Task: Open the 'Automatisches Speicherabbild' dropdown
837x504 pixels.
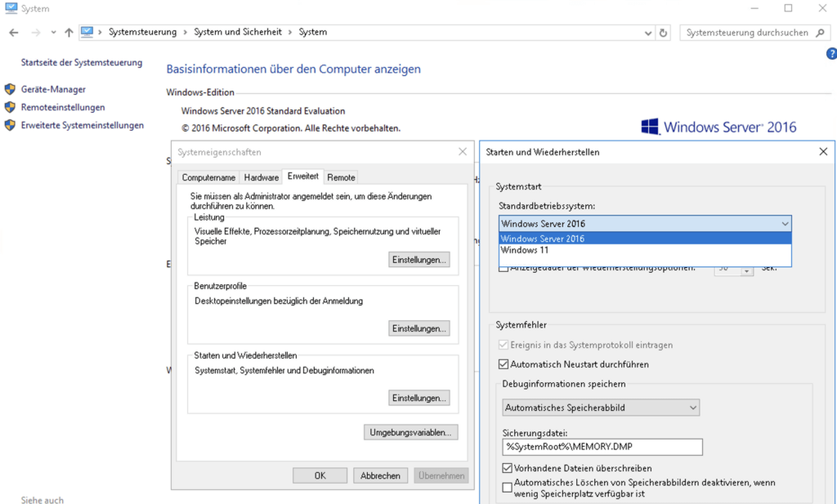Action: pos(600,407)
